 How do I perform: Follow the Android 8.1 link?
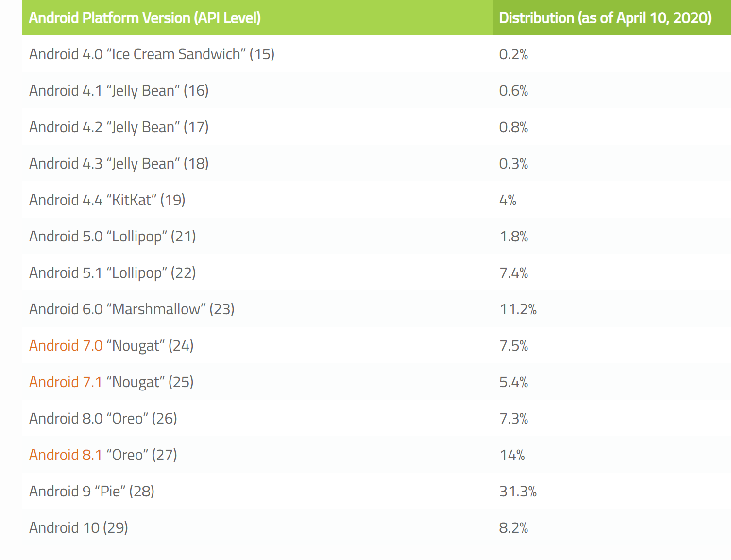point(66,455)
